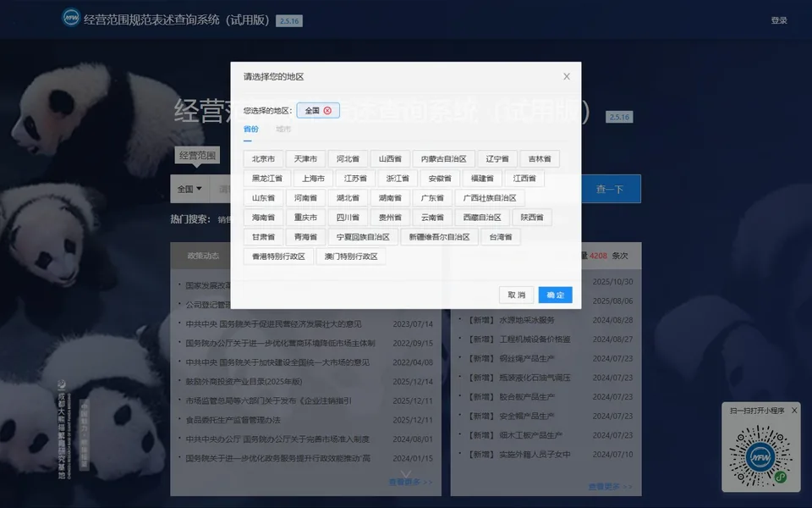The height and width of the screenshot is (508, 812).
Task: Select 云南省
Action: click(432, 218)
